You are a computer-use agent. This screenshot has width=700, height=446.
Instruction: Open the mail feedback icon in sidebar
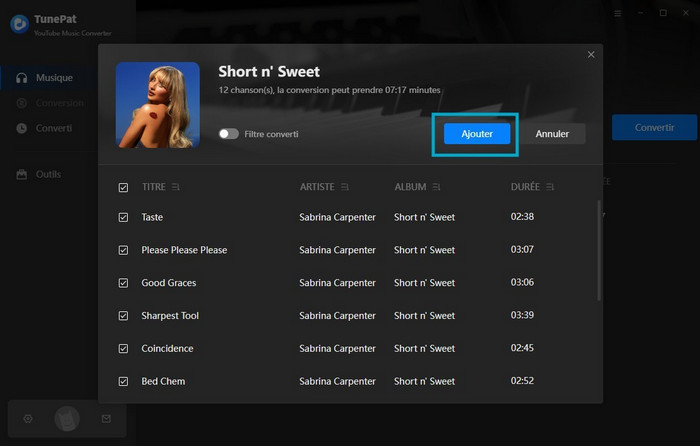[x=106, y=418]
